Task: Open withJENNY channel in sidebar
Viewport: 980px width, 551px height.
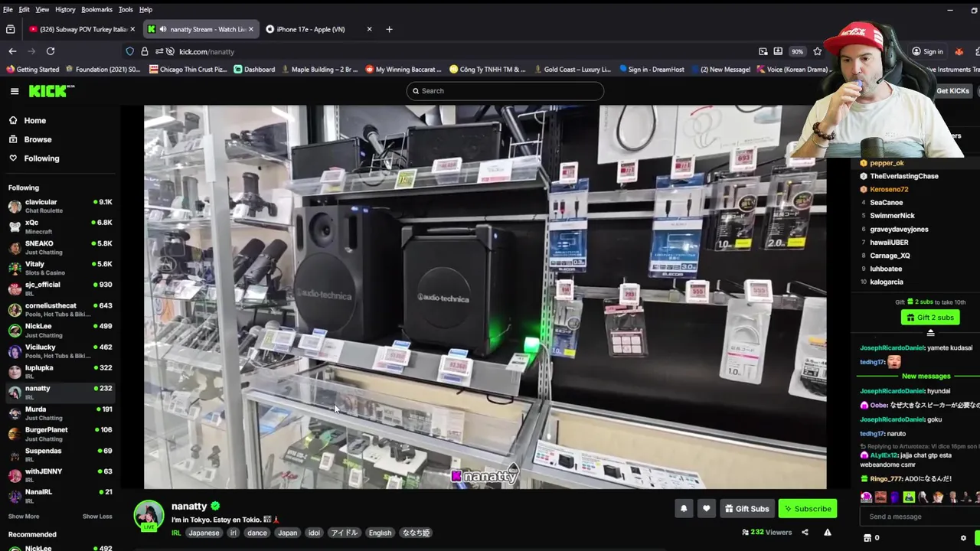Action: [60, 474]
